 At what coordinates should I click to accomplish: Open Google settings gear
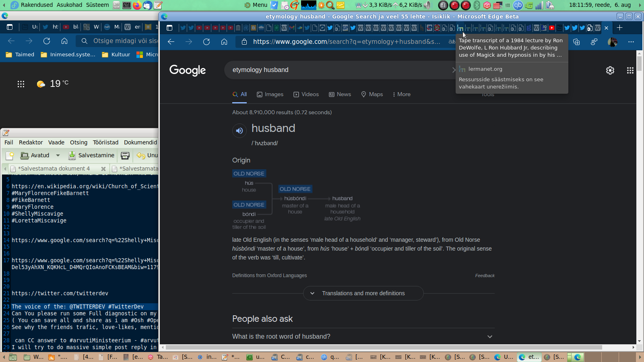610,70
